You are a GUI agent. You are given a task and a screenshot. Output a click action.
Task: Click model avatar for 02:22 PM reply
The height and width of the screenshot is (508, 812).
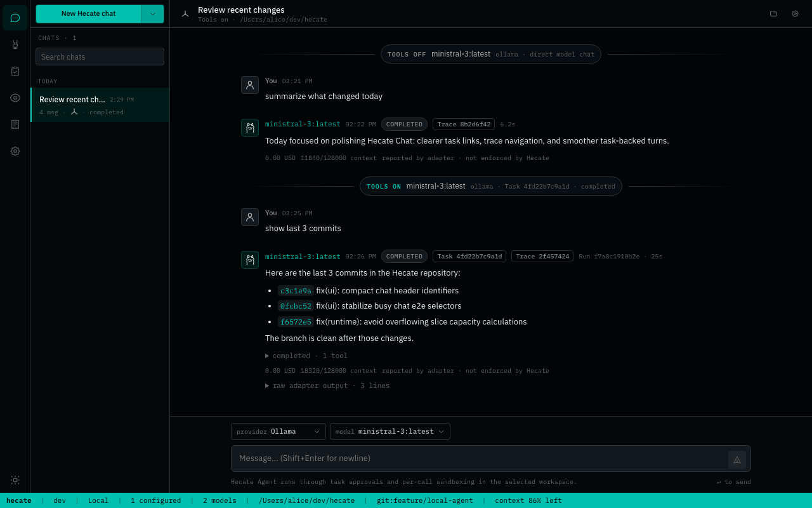pyautogui.click(x=250, y=128)
